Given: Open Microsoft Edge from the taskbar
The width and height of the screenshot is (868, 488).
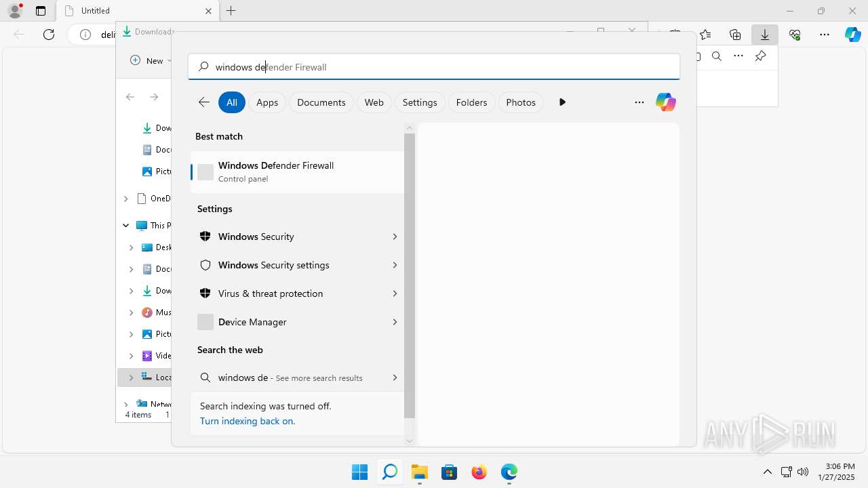Looking at the screenshot, I should (x=509, y=472).
